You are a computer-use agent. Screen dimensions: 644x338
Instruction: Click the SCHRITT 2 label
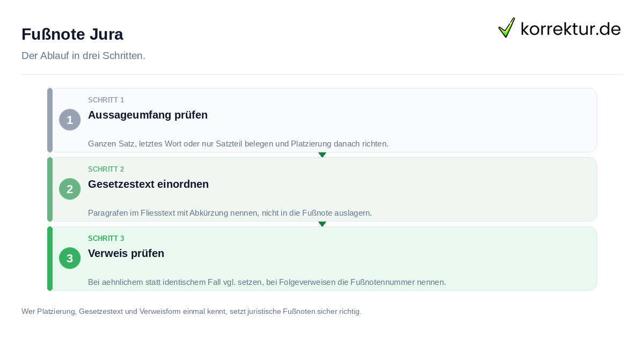tap(106, 170)
